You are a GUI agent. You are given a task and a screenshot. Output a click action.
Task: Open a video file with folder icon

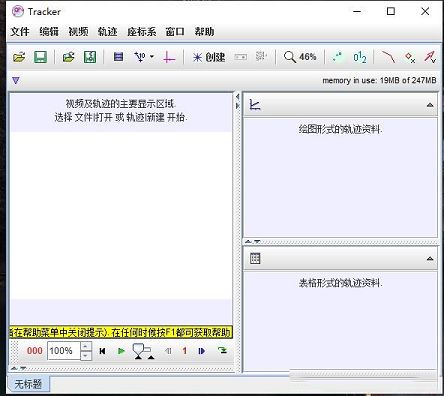19,57
